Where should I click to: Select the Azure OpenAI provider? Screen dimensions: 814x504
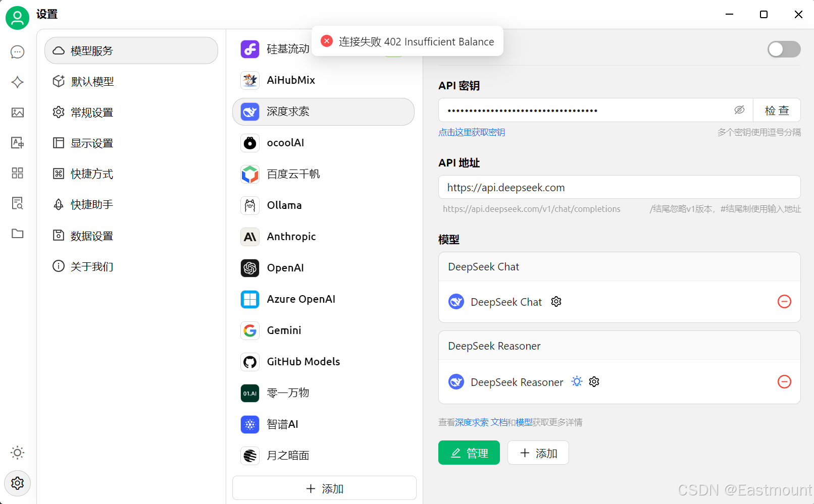tap(323, 299)
